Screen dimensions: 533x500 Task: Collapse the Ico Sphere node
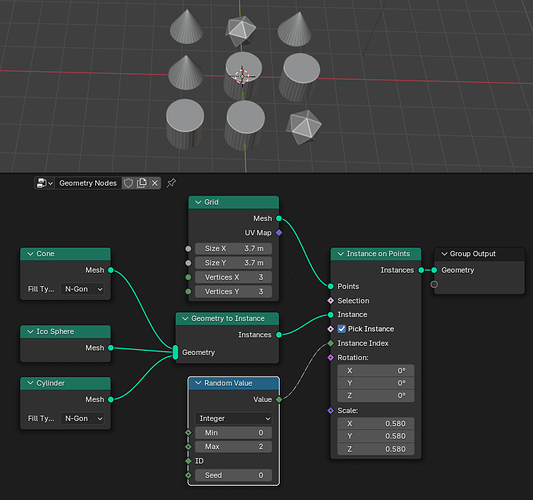click(30, 331)
